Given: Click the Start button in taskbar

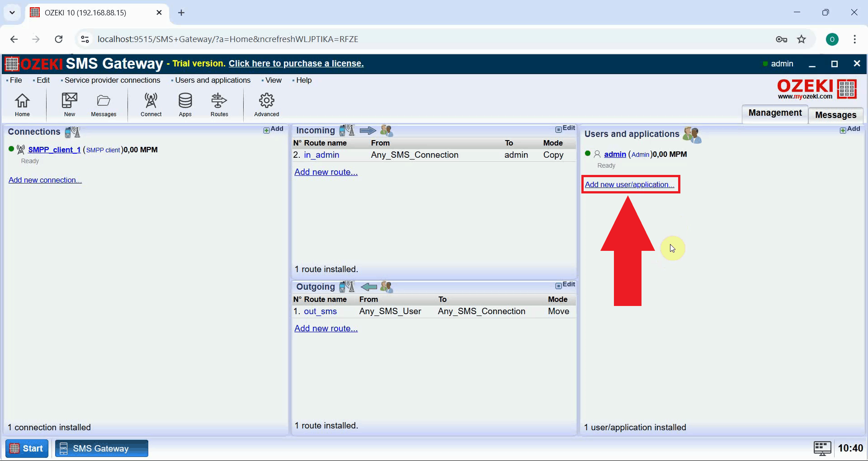Looking at the screenshot, I should pyautogui.click(x=27, y=448).
